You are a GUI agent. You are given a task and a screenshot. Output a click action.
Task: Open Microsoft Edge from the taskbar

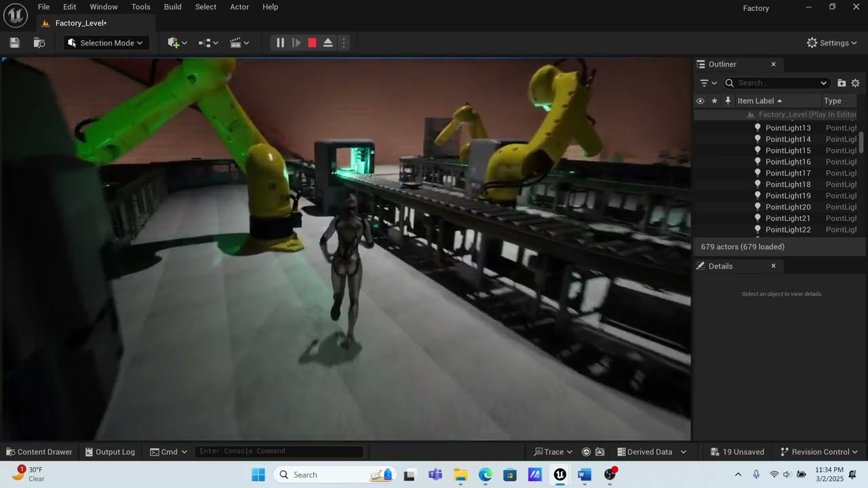(486, 475)
